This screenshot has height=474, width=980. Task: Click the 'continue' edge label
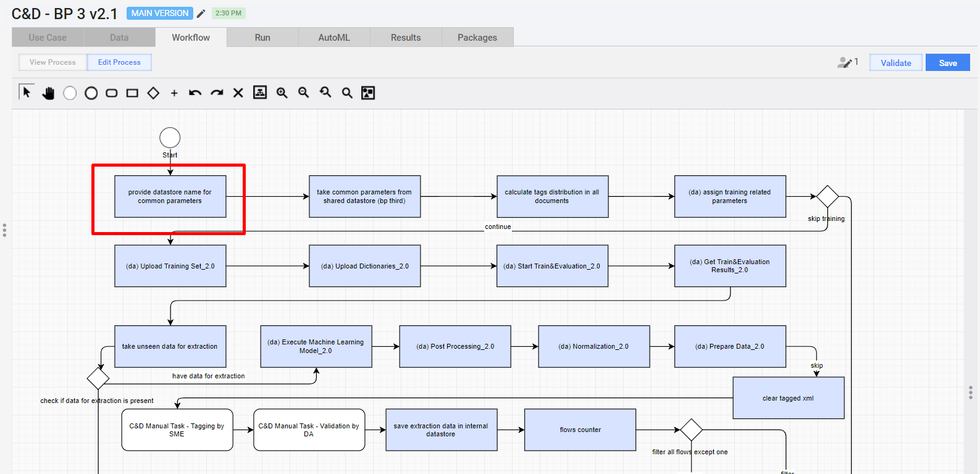click(498, 227)
